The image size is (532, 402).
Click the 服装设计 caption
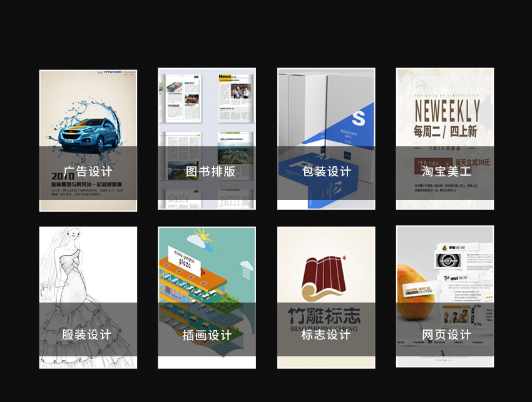pyautogui.click(x=86, y=335)
